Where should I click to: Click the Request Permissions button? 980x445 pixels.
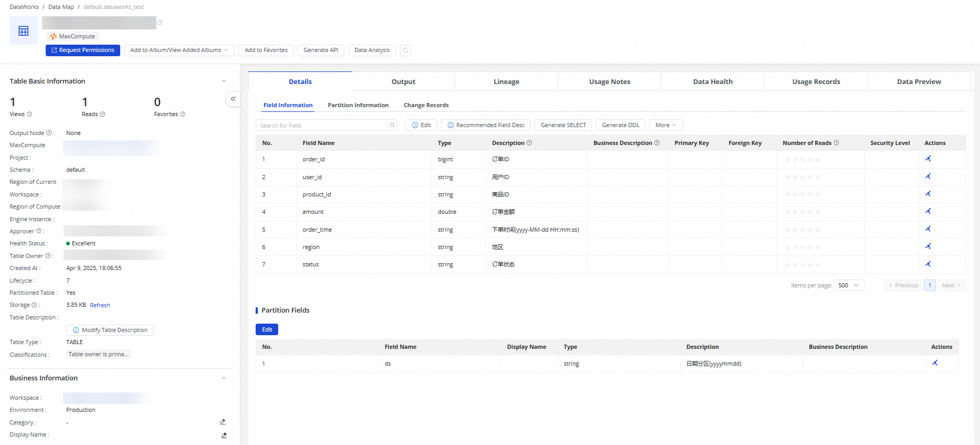[x=83, y=50]
